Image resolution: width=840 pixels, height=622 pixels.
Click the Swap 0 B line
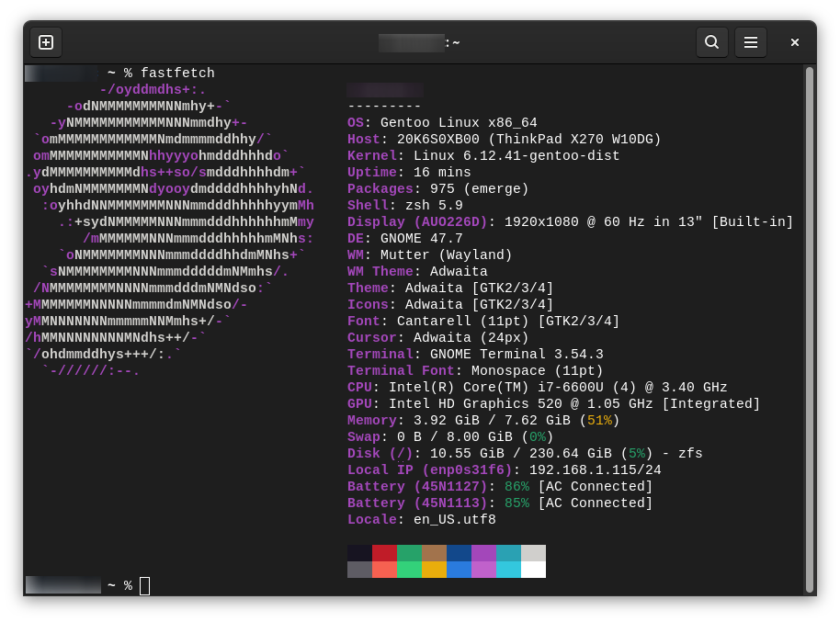(450, 437)
